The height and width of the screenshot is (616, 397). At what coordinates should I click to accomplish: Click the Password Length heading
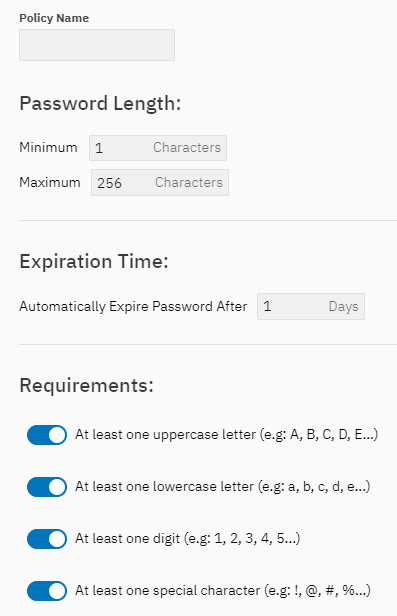100,104
